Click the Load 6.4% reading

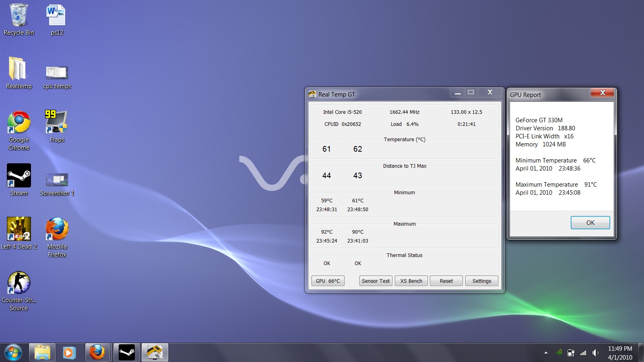click(x=404, y=124)
